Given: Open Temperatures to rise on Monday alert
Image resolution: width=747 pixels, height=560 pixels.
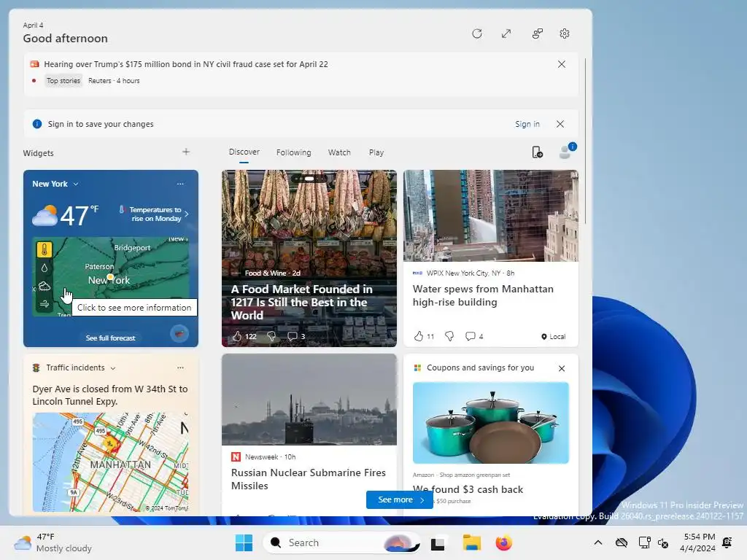Looking at the screenshot, I should point(154,214).
